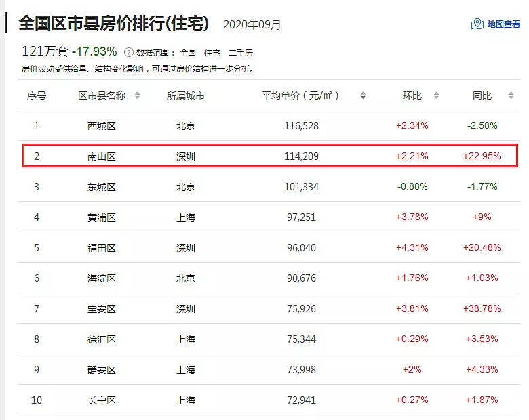Screen dimensions: 529x420
Task: Click rank number 10
Action: [37, 400]
